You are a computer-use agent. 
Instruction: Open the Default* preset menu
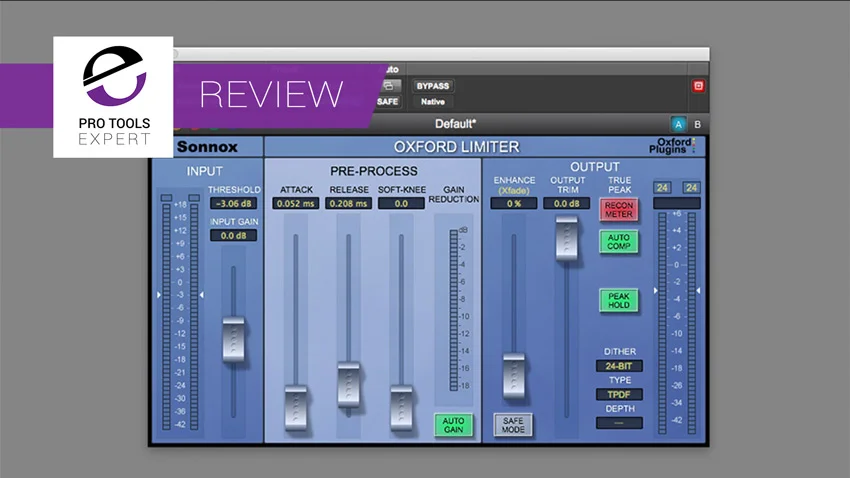click(455, 124)
